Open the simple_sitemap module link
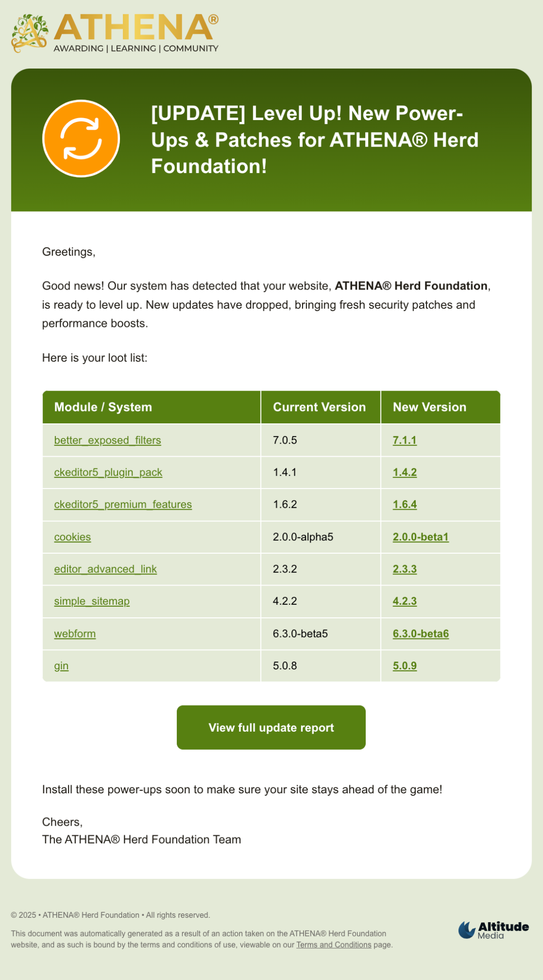The height and width of the screenshot is (980, 543). [92, 601]
